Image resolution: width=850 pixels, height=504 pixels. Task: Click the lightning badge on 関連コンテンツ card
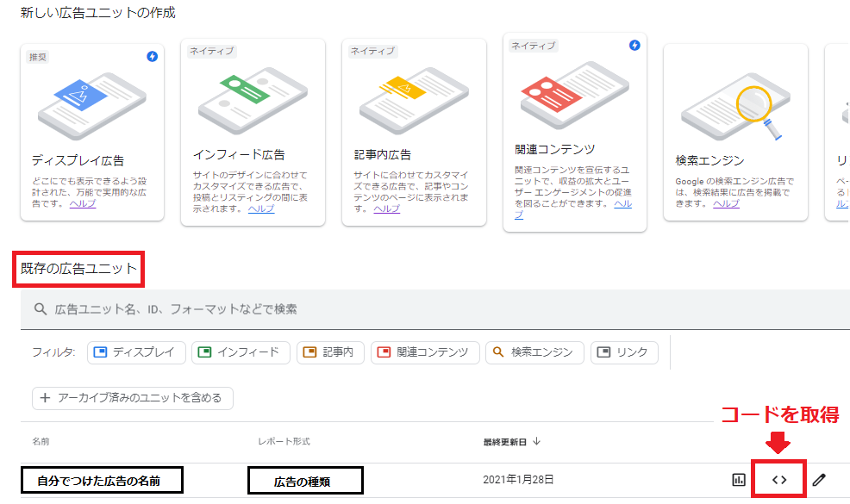point(634,45)
